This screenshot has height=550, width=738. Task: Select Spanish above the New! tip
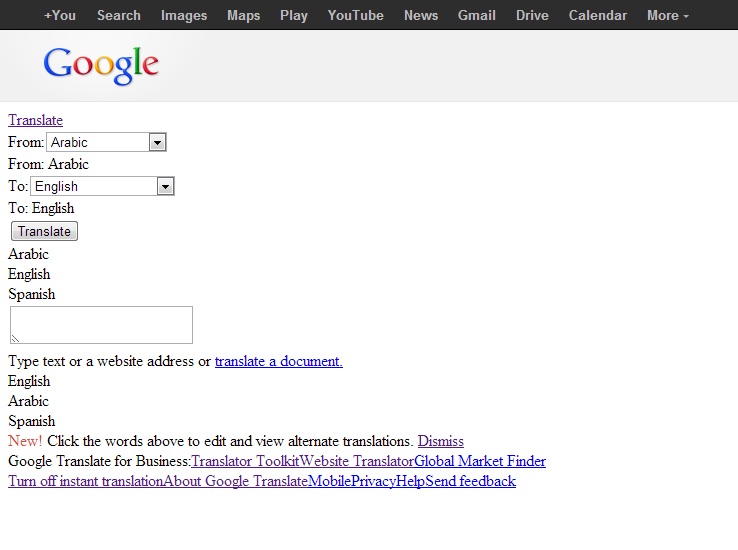pos(32,421)
